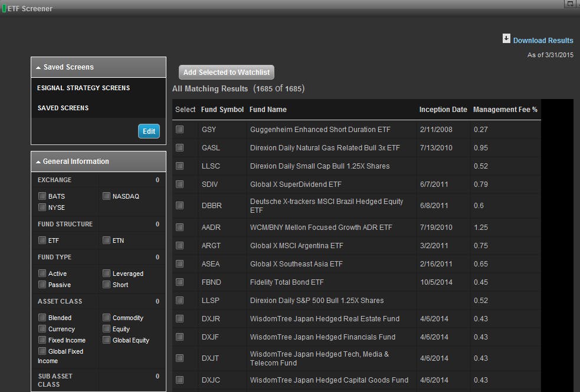This screenshot has height=392, width=580.
Task: Click the green ETF Screener title icon
Action: point(4,8)
